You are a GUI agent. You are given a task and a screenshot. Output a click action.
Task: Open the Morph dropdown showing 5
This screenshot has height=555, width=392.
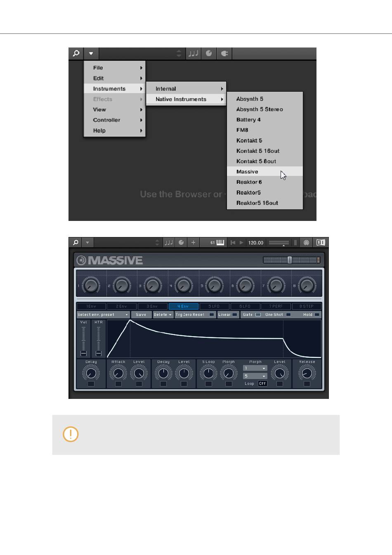[x=255, y=376]
